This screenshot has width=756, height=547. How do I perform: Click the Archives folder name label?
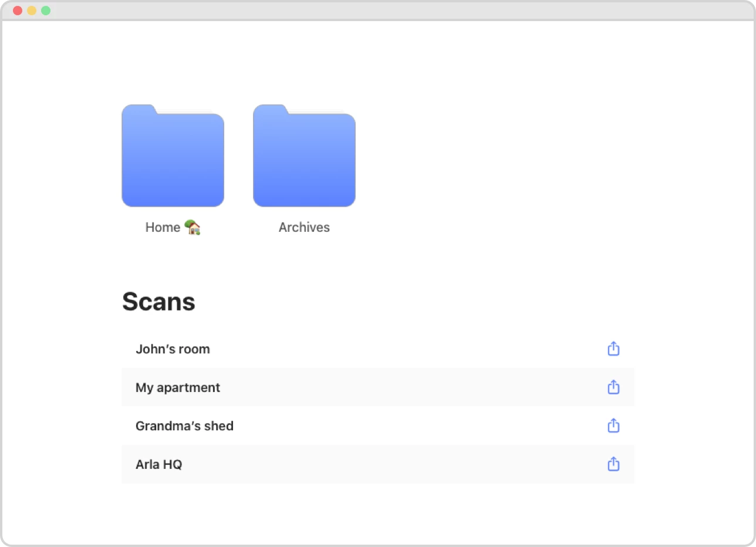point(304,228)
